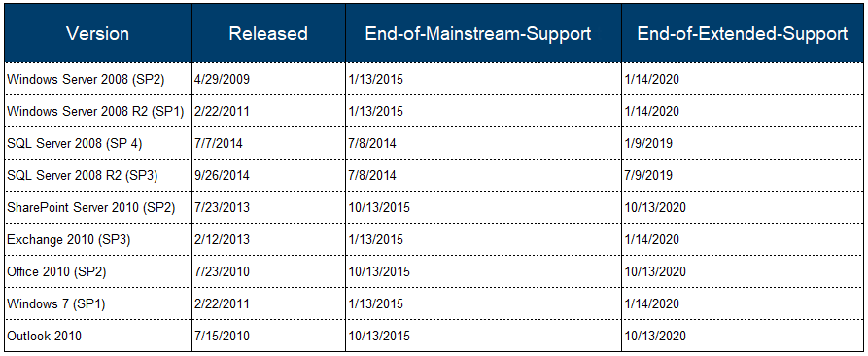Click the Version column header

pos(98,34)
